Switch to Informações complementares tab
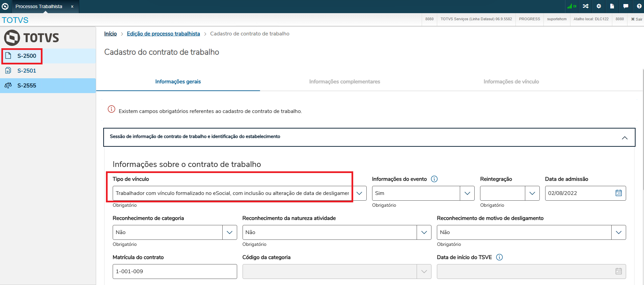The width and height of the screenshot is (644, 285). tap(344, 82)
